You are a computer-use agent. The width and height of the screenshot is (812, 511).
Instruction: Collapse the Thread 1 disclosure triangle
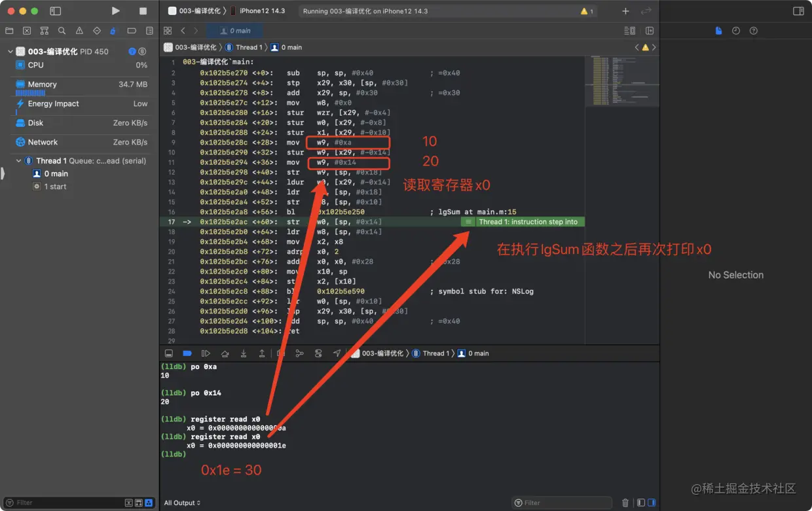point(18,161)
